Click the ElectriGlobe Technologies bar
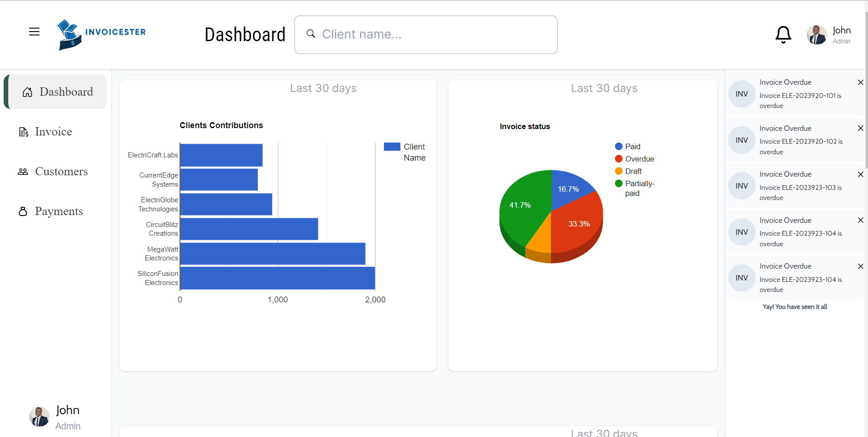Viewport: 868px width, 437px height. [x=226, y=204]
